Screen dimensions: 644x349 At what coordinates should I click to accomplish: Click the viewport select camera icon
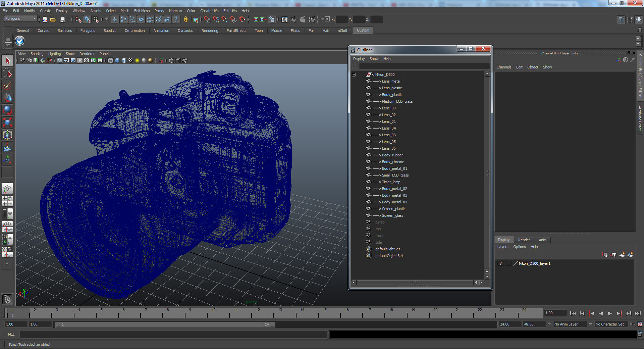tap(22, 60)
